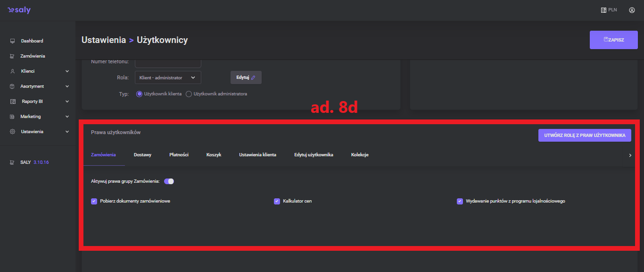644x272 pixels.
Task: Click the Saly logo in header
Action: tap(19, 10)
